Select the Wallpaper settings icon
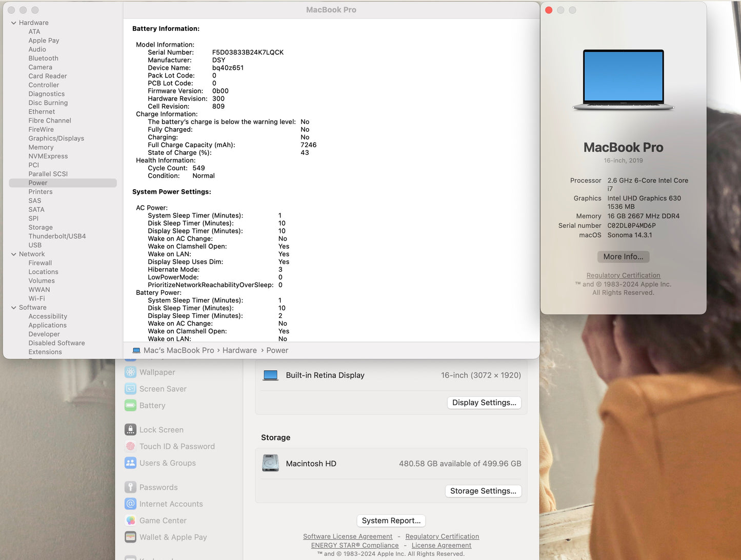Screen dimensions: 741x560 click(x=131, y=372)
